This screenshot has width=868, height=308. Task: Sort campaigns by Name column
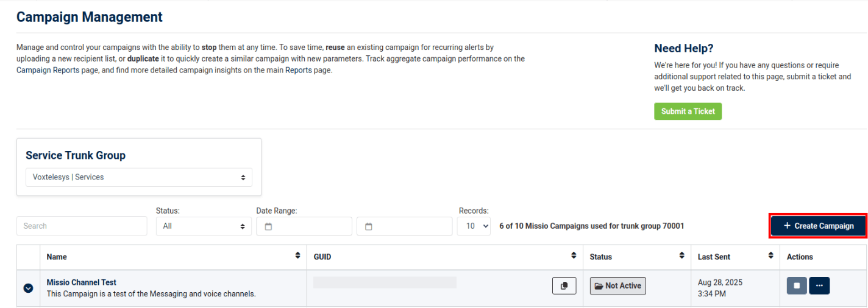pyautogui.click(x=297, y=256)
